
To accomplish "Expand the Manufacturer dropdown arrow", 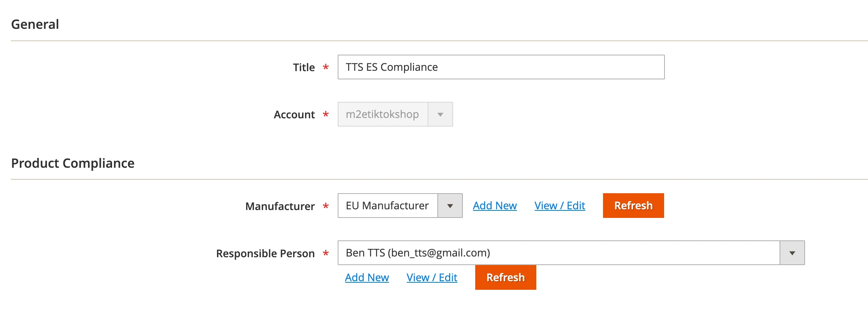I will click(x=450, y=206).
